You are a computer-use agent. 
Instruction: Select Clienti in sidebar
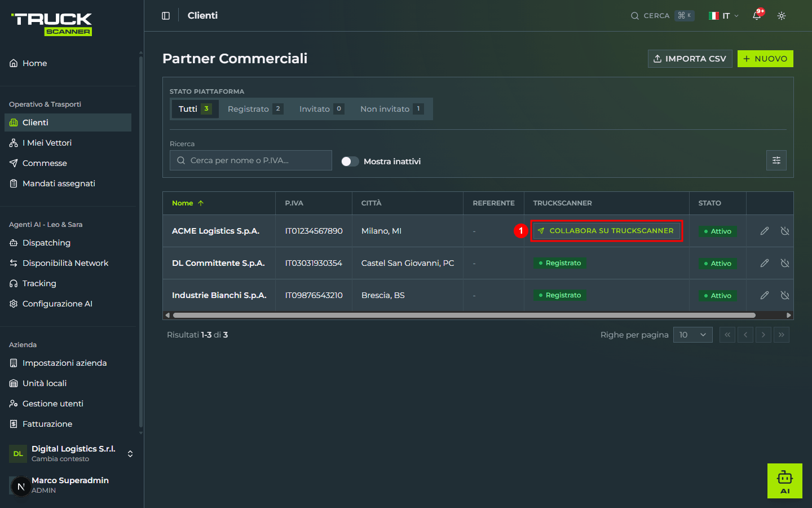pyautogui.click(x=68, y=122)
